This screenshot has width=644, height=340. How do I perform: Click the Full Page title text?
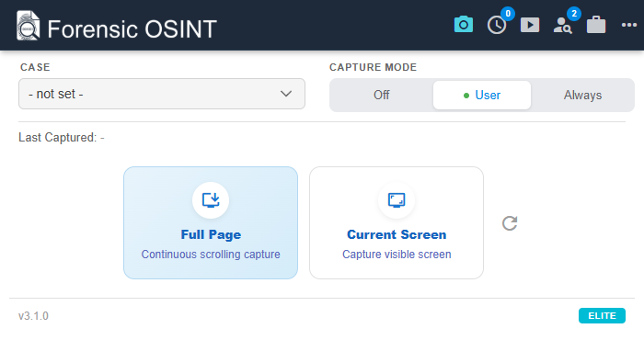(211, 234)
